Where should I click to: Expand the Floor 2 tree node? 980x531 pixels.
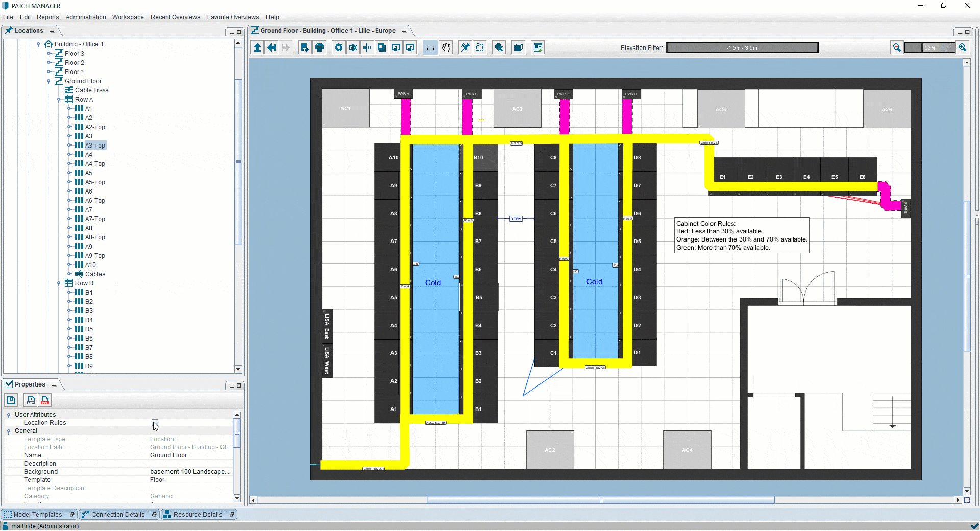point(48,63)
